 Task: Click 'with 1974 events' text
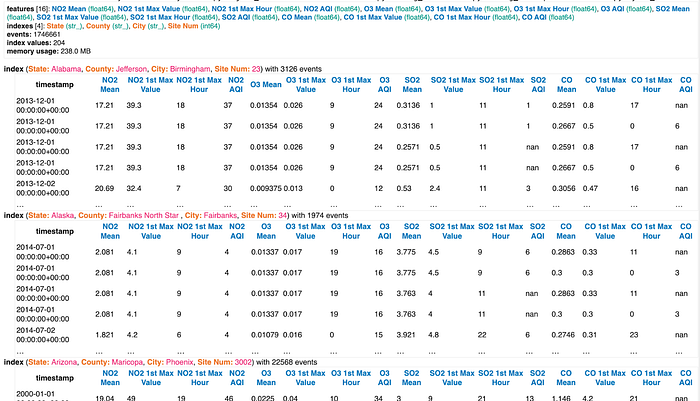coord(320,216)
